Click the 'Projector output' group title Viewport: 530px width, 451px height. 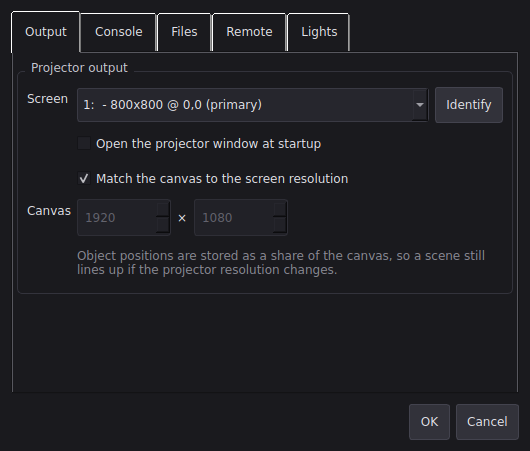(x=79, y=68)
